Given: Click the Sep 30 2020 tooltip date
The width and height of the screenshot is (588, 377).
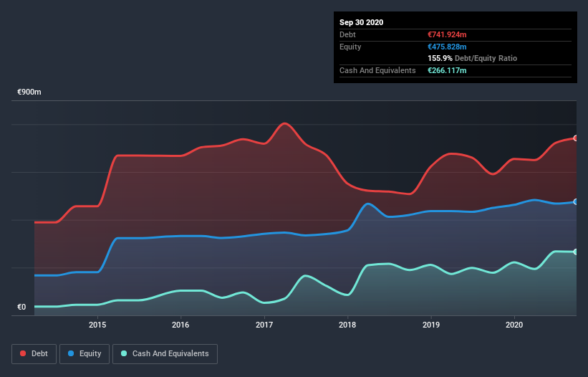Looking at the screenshot, I should tap(362, 22).
